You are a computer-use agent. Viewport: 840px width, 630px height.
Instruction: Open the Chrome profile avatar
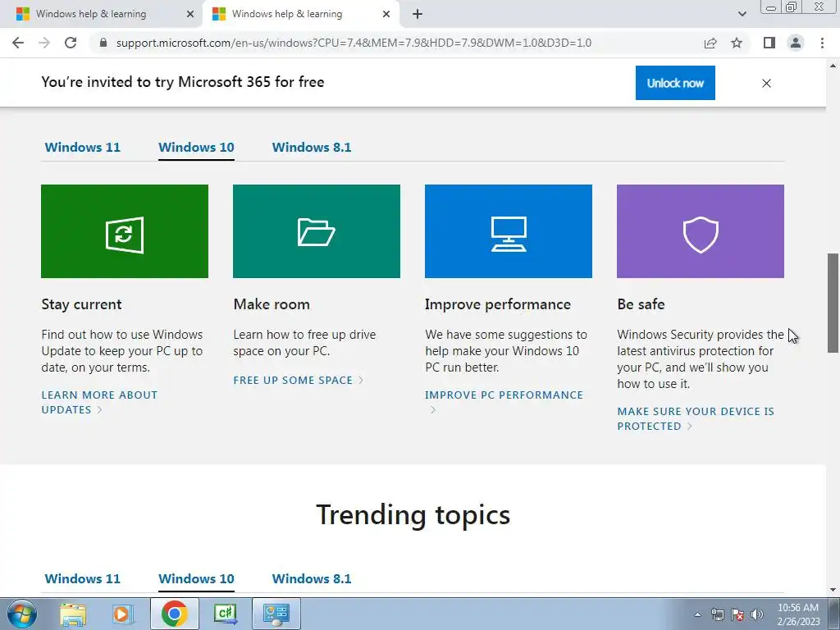pyautogui.click(x=796, y=43)
